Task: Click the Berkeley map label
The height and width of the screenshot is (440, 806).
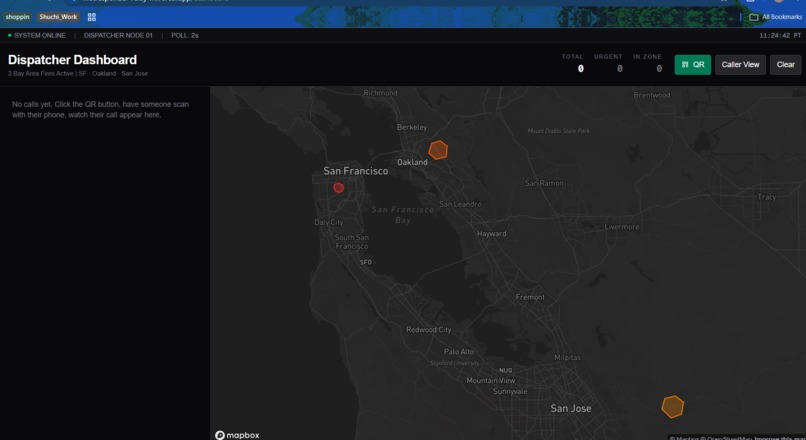Action: 412,127
